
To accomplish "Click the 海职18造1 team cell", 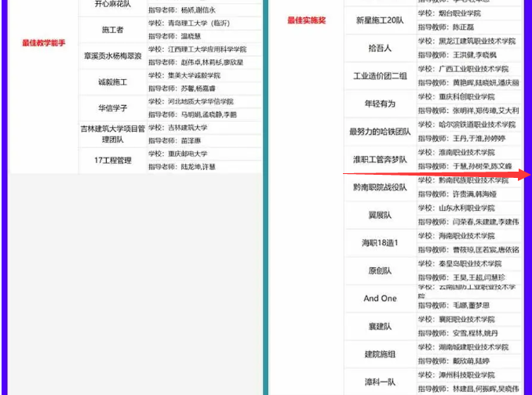I will click(380, 243).
